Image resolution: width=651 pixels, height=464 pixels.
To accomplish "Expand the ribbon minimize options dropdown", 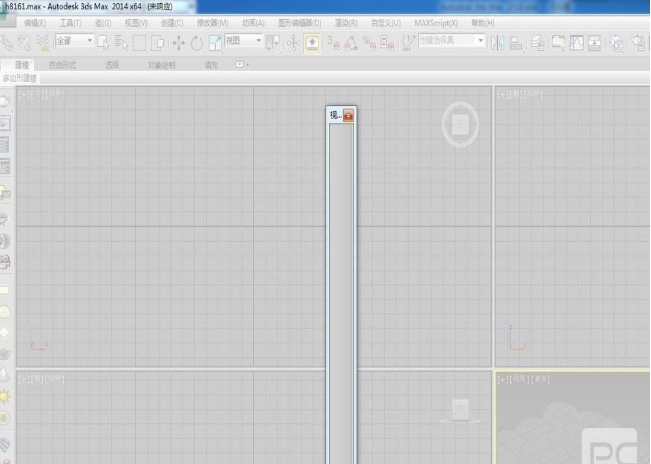I will tap(242, 65).
